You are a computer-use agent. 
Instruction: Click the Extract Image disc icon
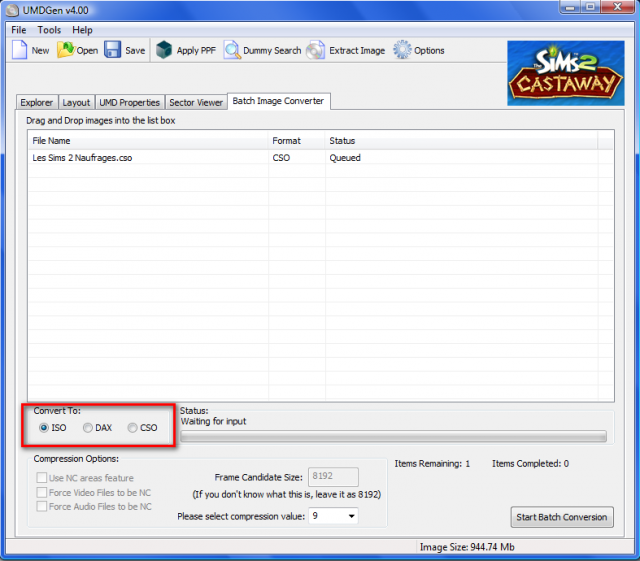pos(316,50)
